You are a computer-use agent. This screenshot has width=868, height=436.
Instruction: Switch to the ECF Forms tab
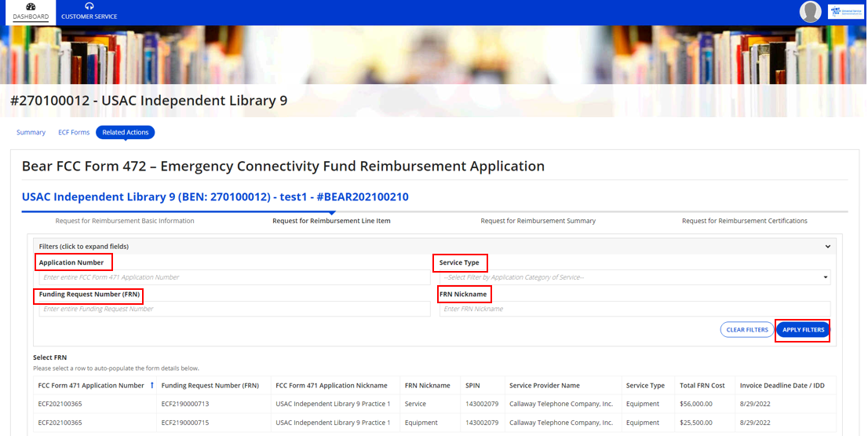coord(74,133)
